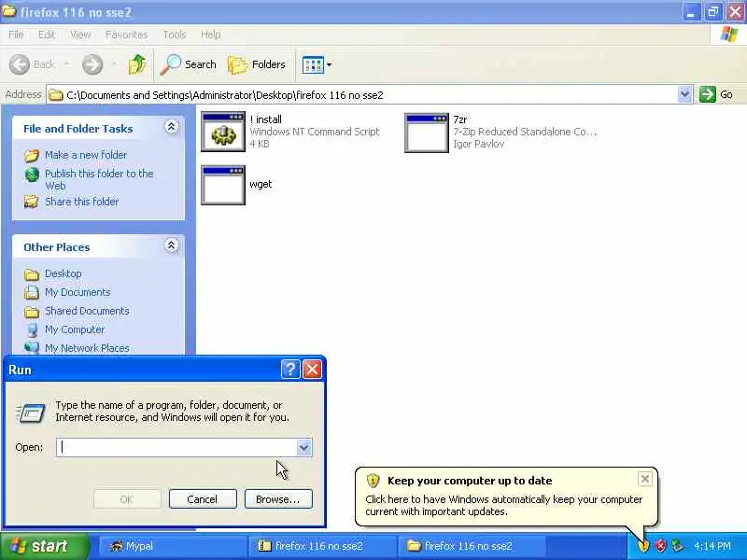Click the Run dialog help question mark button
747x560 pixels.
click(x=290, y=369)
